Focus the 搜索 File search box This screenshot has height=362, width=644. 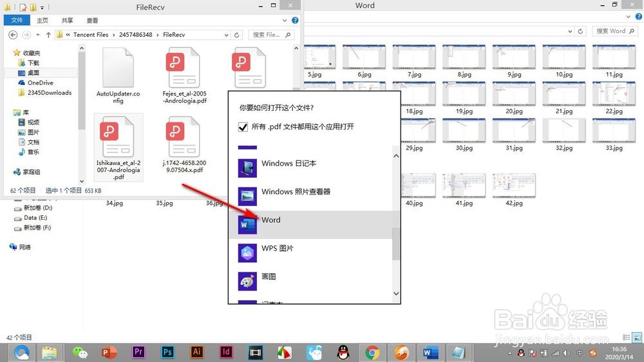pyautogui.click(x=271, y=35)
